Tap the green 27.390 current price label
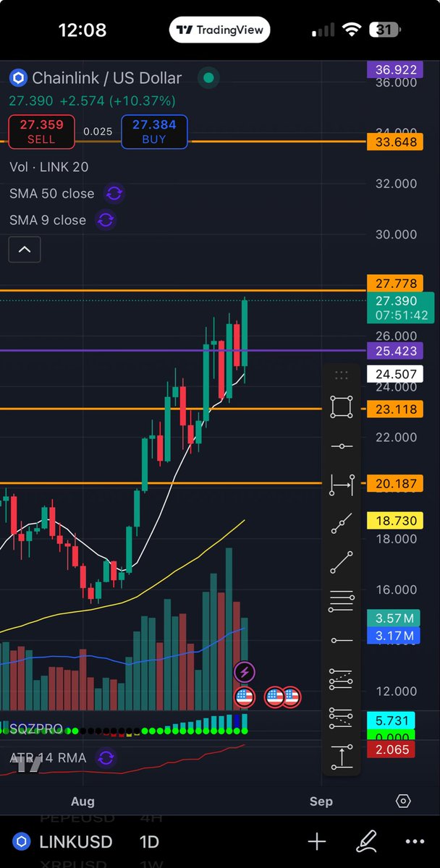Screen dimensions: 440x868 click(400, 308)
